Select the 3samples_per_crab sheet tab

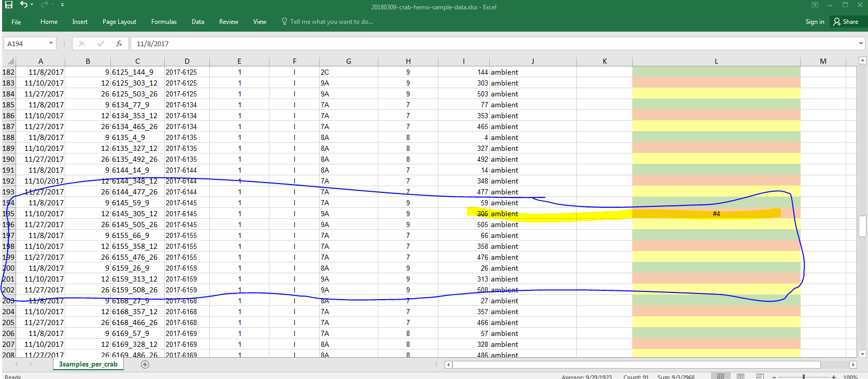[x=88, y=364]
